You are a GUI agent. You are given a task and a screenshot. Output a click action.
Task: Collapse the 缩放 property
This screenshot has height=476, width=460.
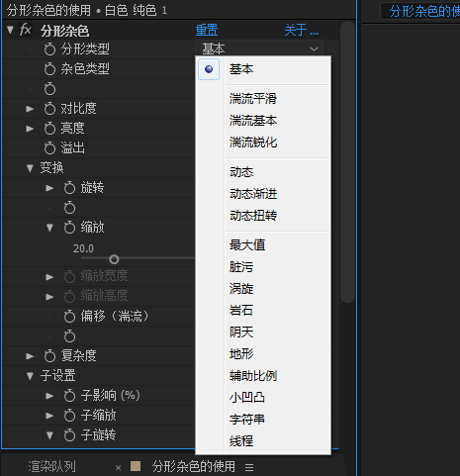49,228
